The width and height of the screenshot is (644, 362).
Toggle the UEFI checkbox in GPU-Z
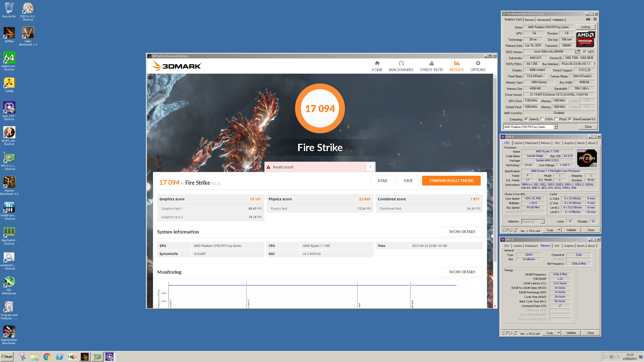click(585, 52)
